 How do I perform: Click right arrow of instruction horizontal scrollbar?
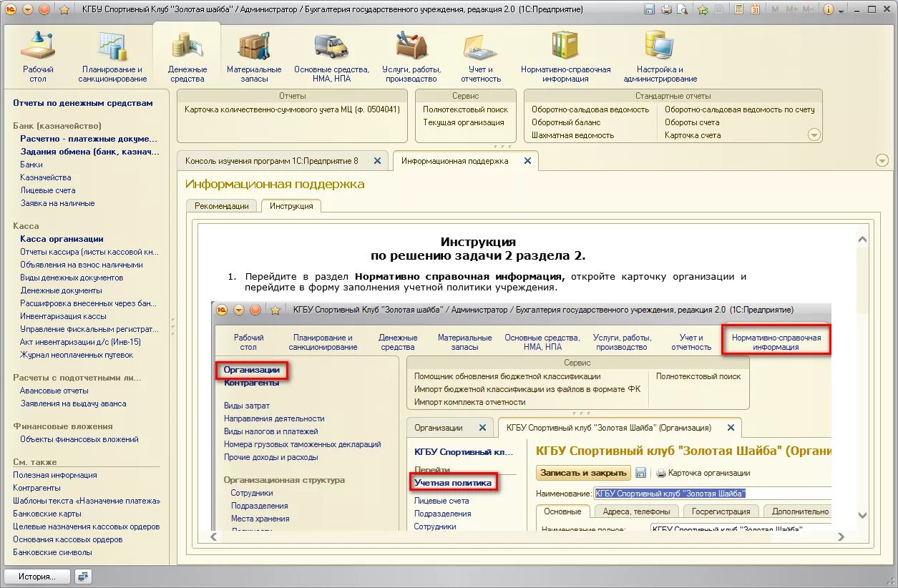[x=841, y=536]
